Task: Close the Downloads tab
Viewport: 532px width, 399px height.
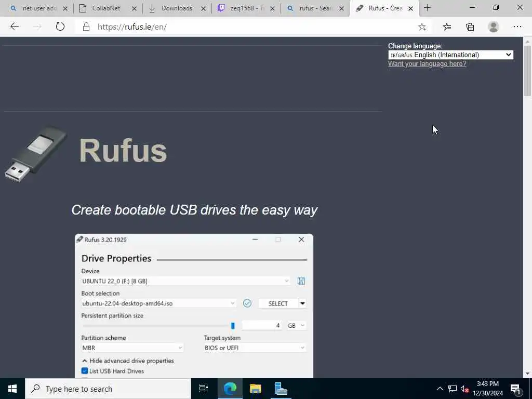Action: pos(203,8)
